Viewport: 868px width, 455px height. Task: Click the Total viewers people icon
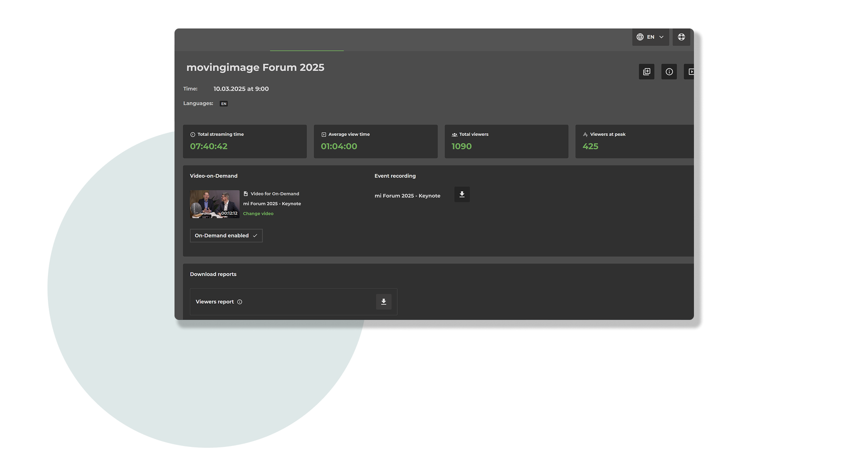(x=454, y=135)
